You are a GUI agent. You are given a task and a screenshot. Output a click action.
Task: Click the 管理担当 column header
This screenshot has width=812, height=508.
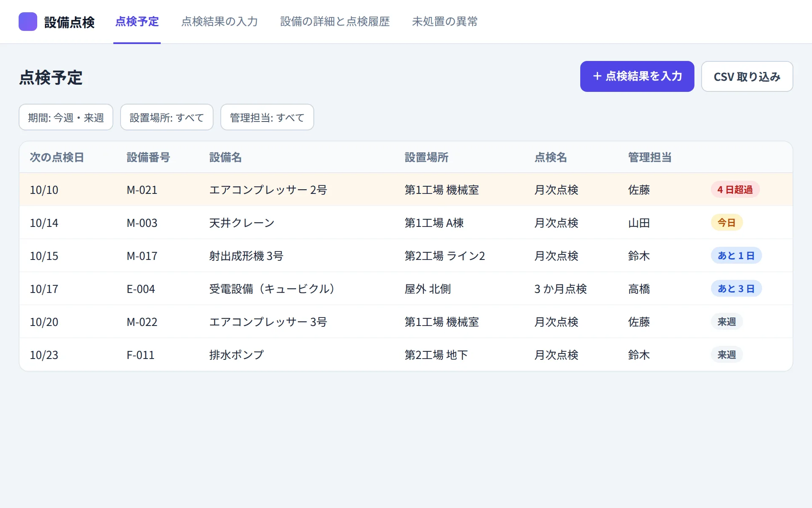click(650, 157)
